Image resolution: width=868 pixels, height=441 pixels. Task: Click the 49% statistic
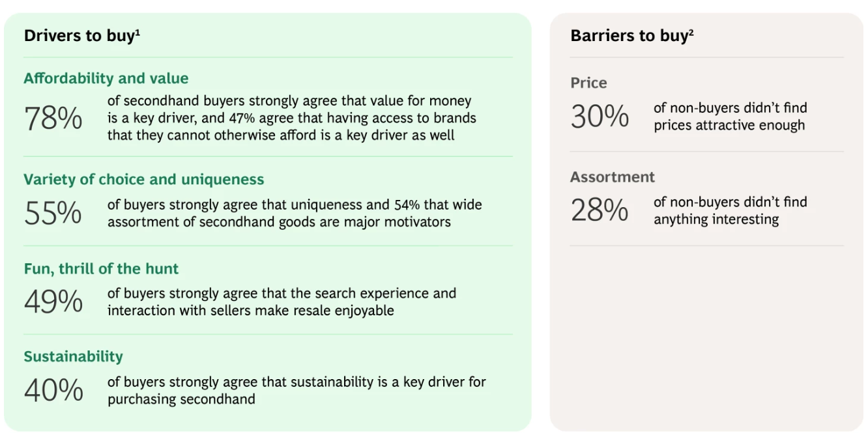point(53,302)
